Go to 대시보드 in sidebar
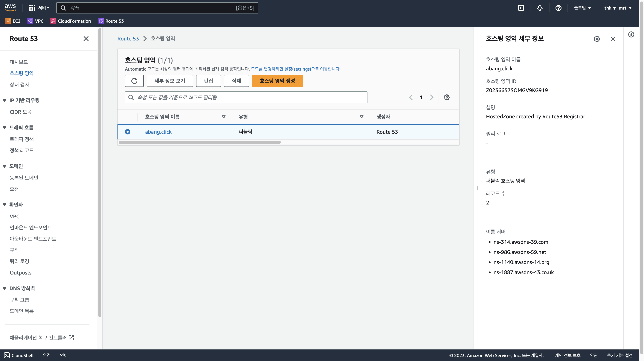Screen dimensions: 644x361 pyautogui.click(x=19, y=62)
